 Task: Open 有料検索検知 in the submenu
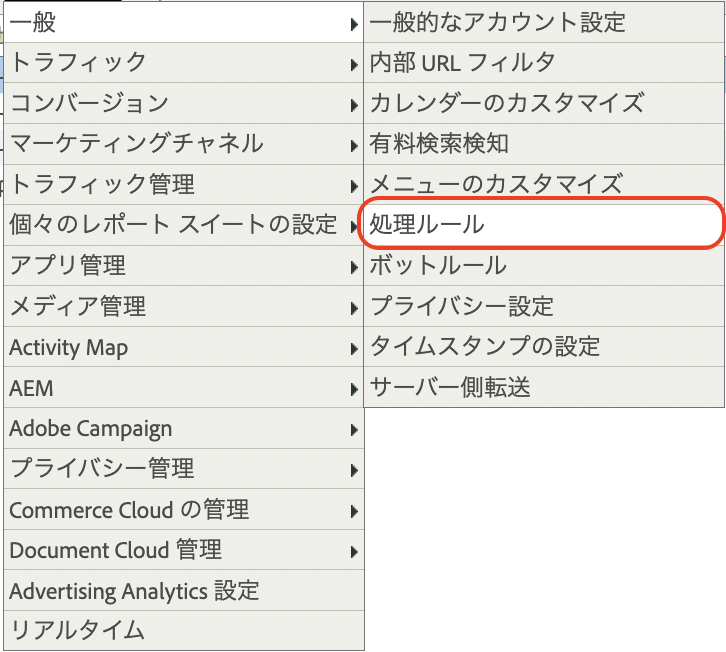[544, 144]
